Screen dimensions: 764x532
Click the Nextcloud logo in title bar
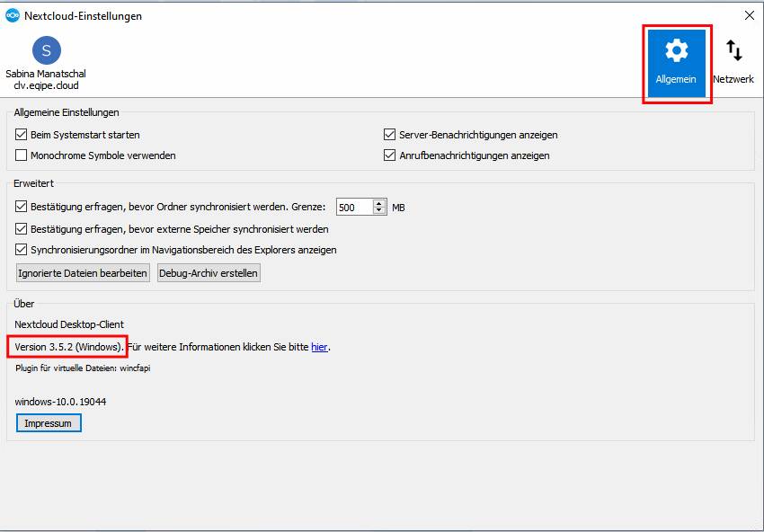pos(13,15)
